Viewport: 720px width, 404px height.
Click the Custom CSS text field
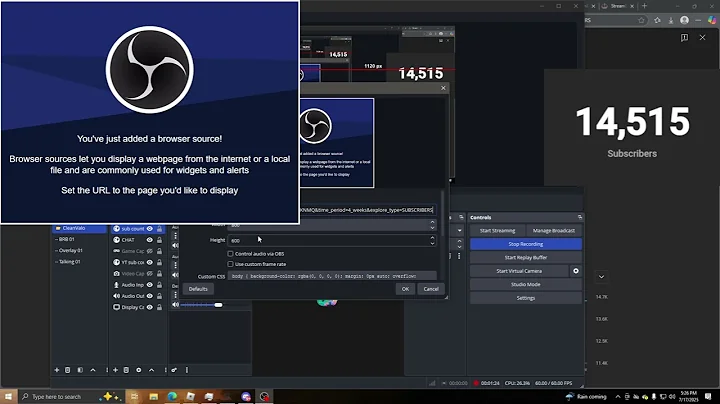(x=332, y=276)
